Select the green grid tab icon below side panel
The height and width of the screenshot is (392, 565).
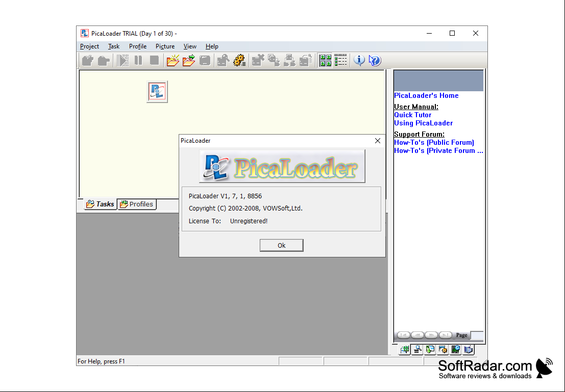click(x=405, y=350)
